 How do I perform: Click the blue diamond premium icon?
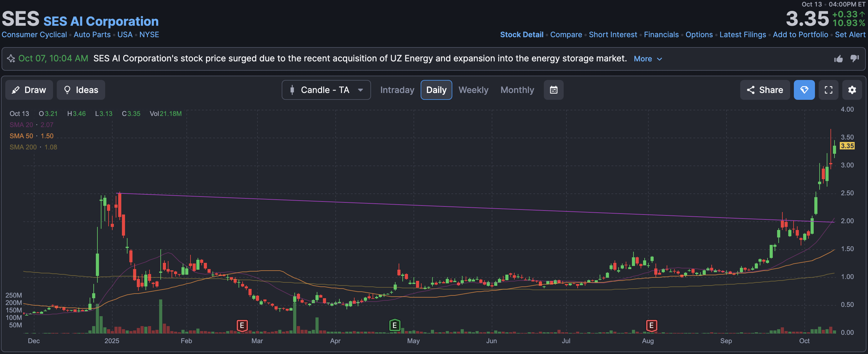[x=804, y=90]
